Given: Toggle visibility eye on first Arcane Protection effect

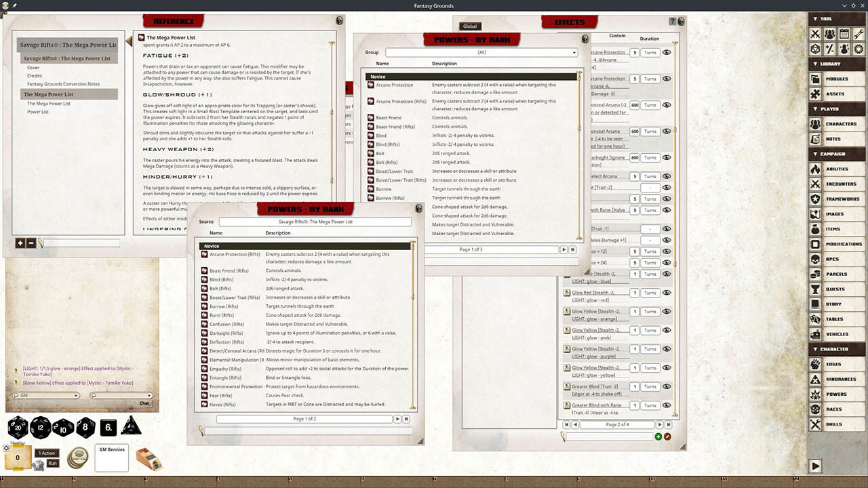Looking at the screenshot, I should pyautogui.click(x=667, y=52).
